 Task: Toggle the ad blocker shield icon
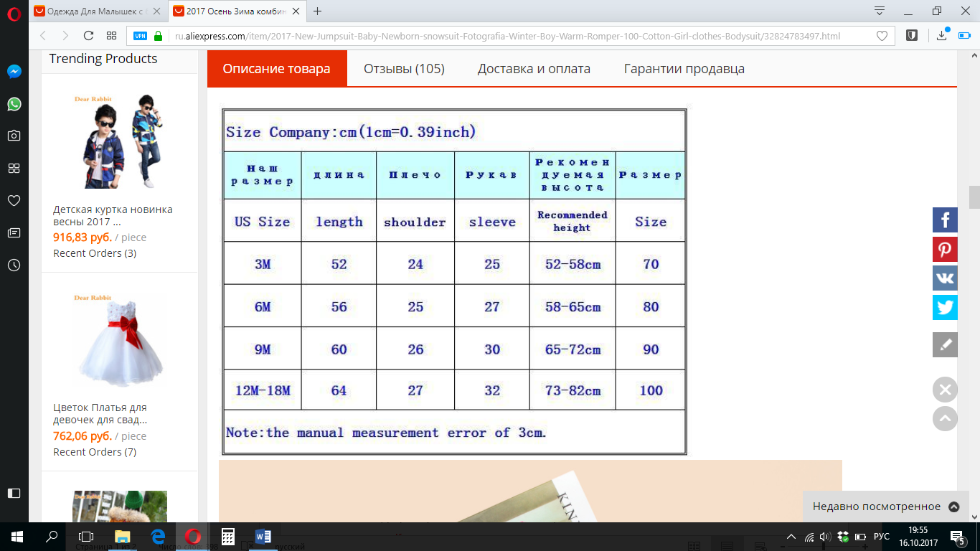(x=911, y=36)
